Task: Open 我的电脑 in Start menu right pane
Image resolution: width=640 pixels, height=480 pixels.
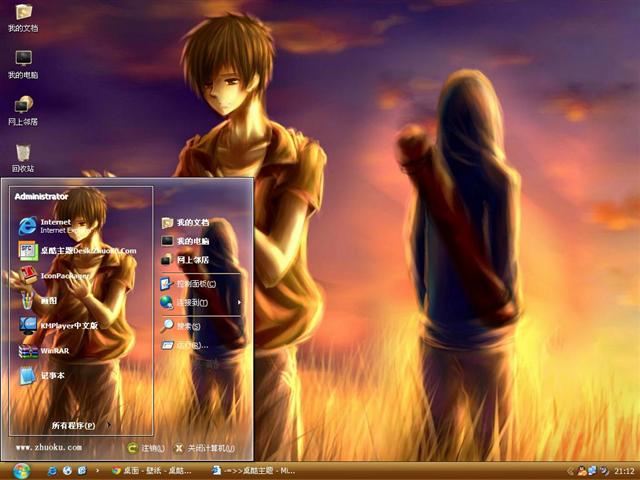Action: 185,241
